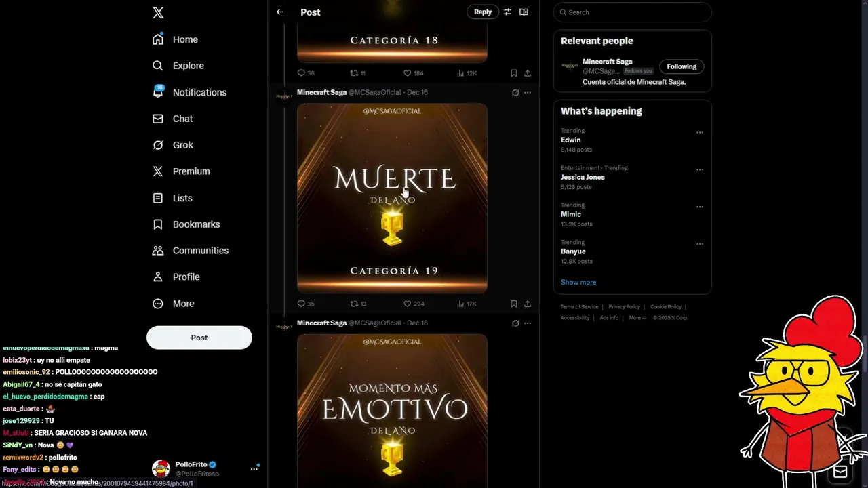Open options for Edwin trend
This screenshot has width=868, height=488.
(700, 133)
